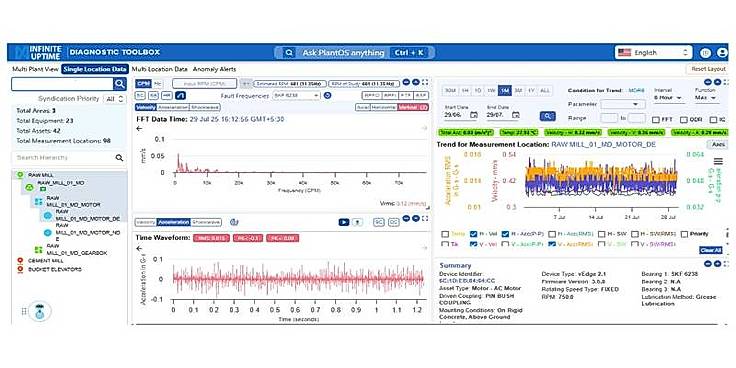Click the circular icon after Shockwave in waveform panel
The image size is (736, 368).
click(234, 222)
